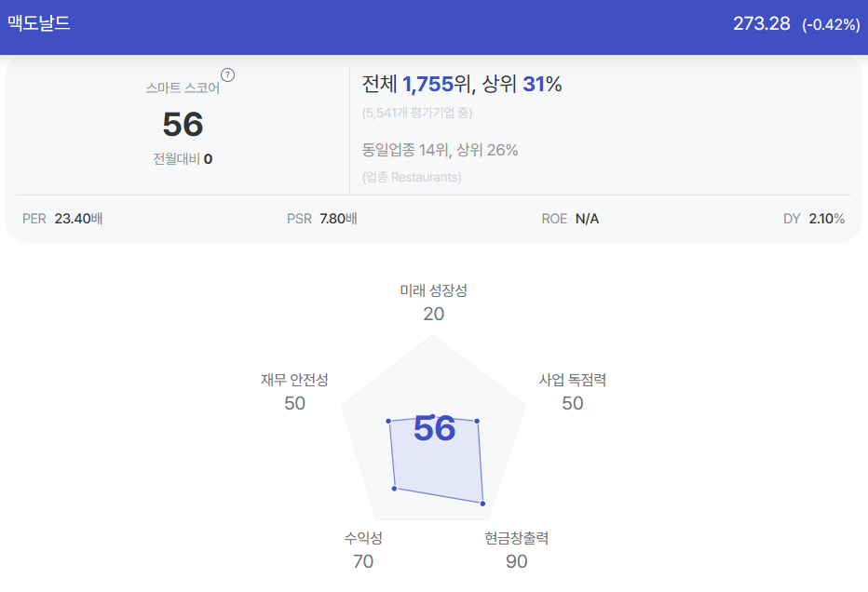The width and height of the screenshot is (868, 592).
Task: Select the 사업 독점력 radar label
Action: pyautogui.click(x=573, y=380)
